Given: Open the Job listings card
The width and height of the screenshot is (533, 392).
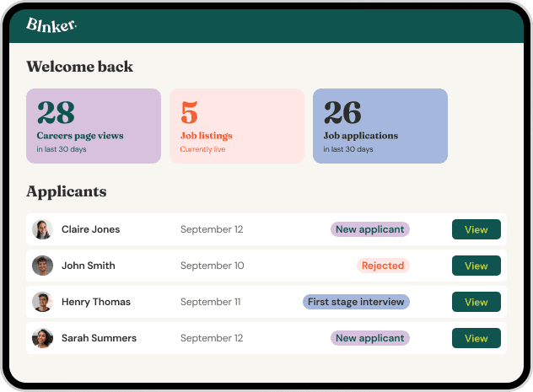Looking at the screenshot, I should (x=237, y=126).
